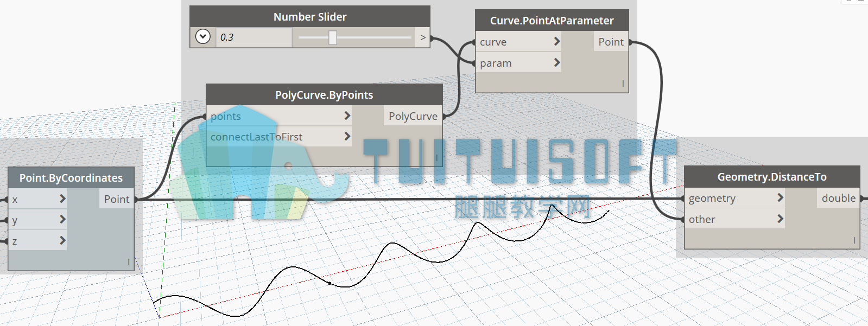Click the Number Slider value field 0.3
The image size is (868, 326).
(x=254, y=37)
